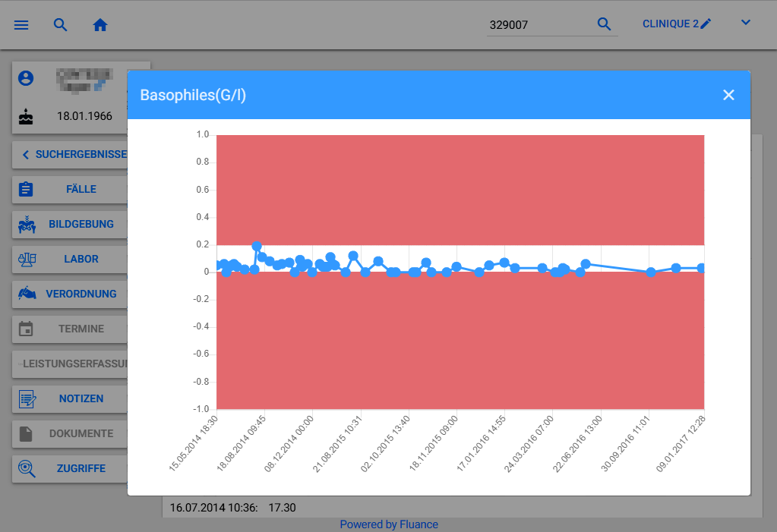Open the hamburger navigation menu
Viewport: 777px width, 532px height.
pyautogui.click(x=21, y=24)
